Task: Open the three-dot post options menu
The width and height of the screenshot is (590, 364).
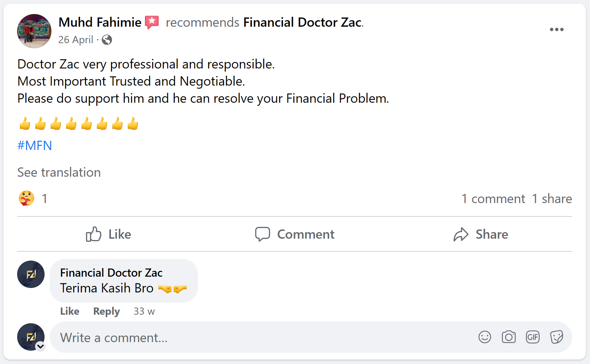Action: tap(556, 29)
